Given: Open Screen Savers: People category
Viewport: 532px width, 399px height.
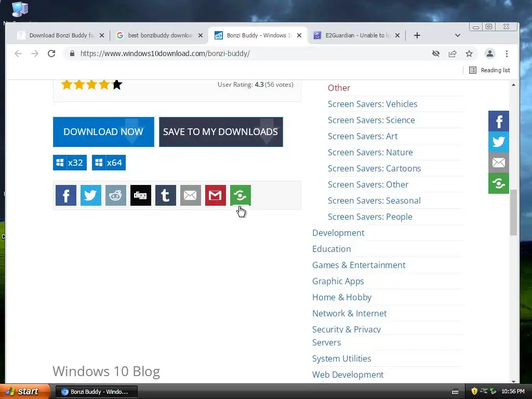Looking at the screenshot, I should [x=370, y=217].
